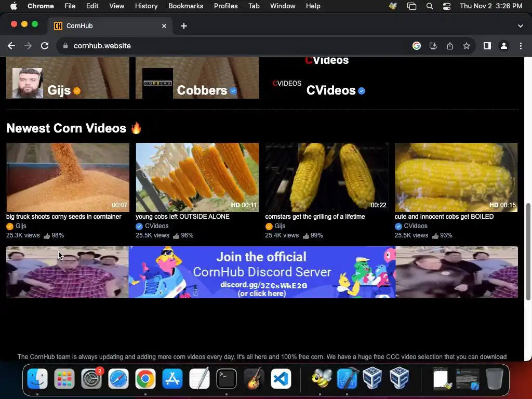Open the Profiles menu
Screen dimensions: 532x399
(x=225, y=6)
